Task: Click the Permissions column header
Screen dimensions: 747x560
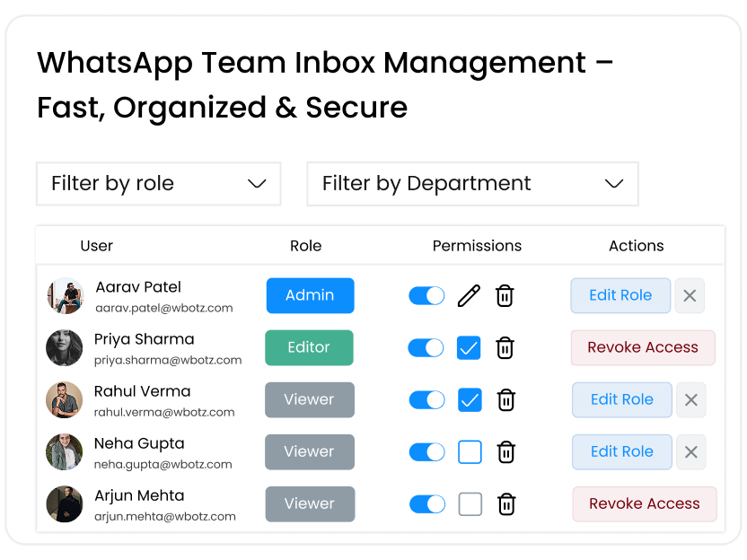Action: click(x=477, y=246)
